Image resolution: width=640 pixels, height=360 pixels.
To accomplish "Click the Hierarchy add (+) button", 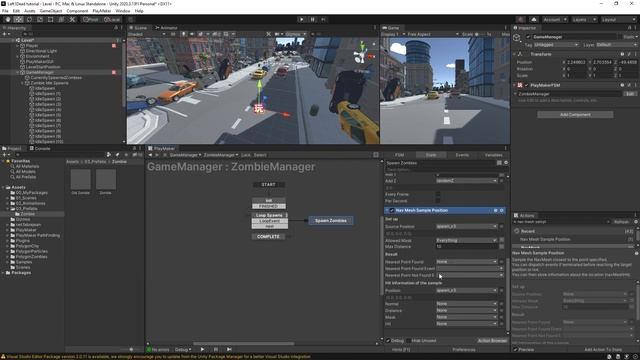I will click(5, 34).
